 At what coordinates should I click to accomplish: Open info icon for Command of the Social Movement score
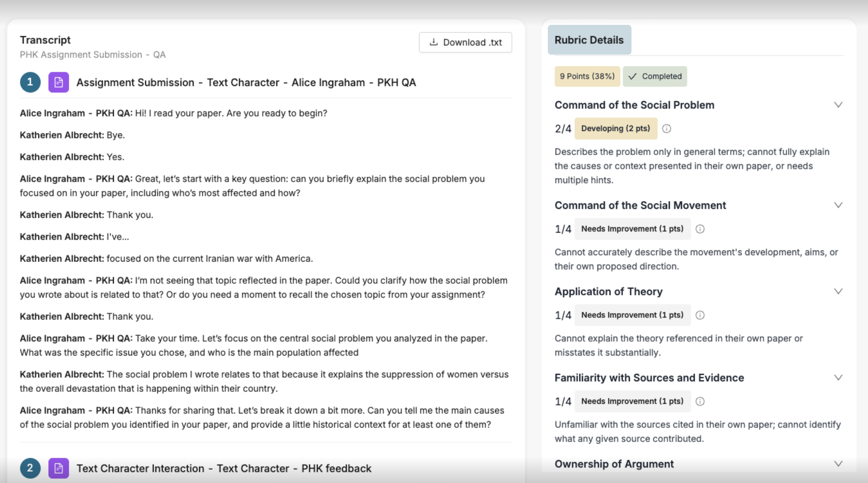(700, 229)
